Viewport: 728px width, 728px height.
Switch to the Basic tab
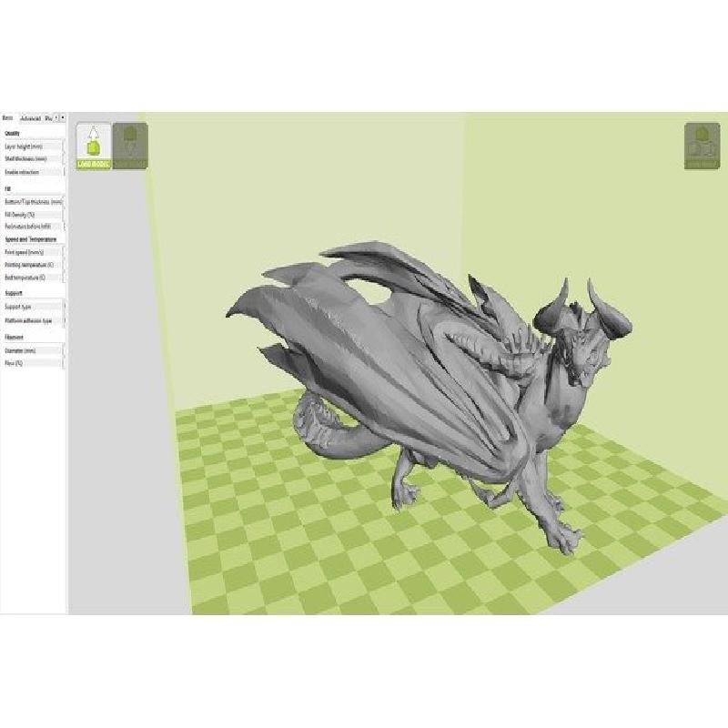(8, 118)
